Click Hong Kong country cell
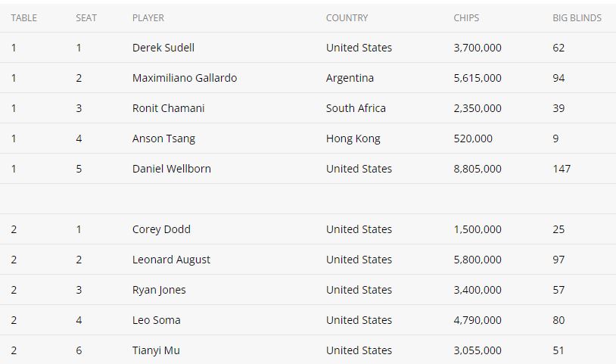 point(353,138)
